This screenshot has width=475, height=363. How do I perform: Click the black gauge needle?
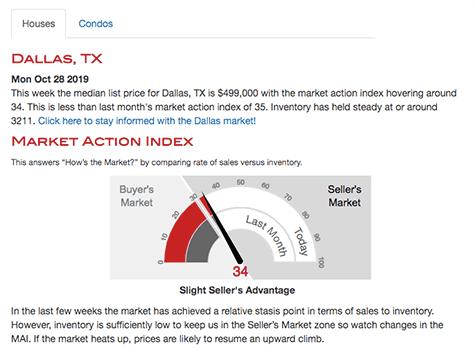click(223, 229)
